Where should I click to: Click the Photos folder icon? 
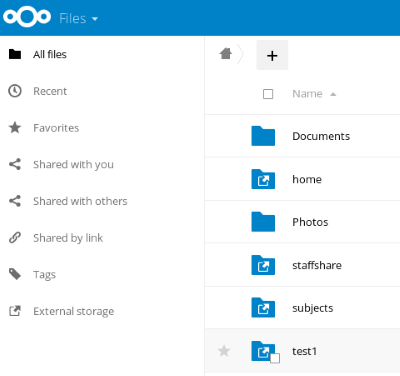coord(263,222)
